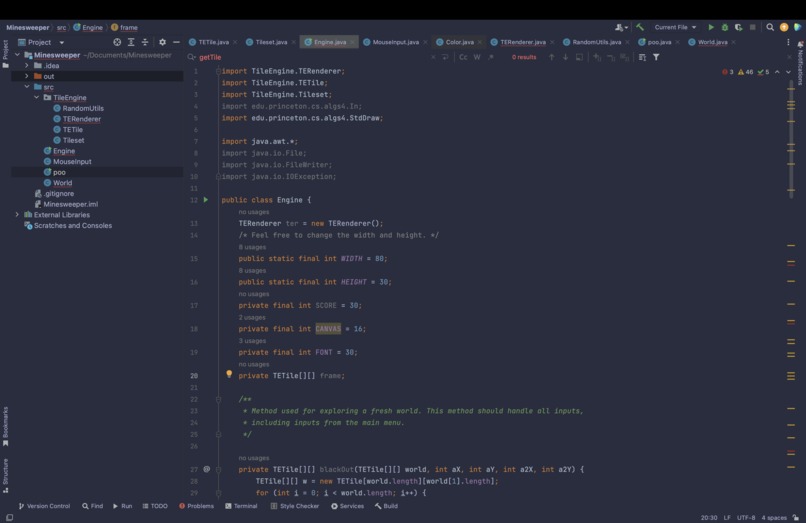This screenshot has width=806, height=523.
Task: Click the editor vertical scrollbar
Action: point(791,139)
